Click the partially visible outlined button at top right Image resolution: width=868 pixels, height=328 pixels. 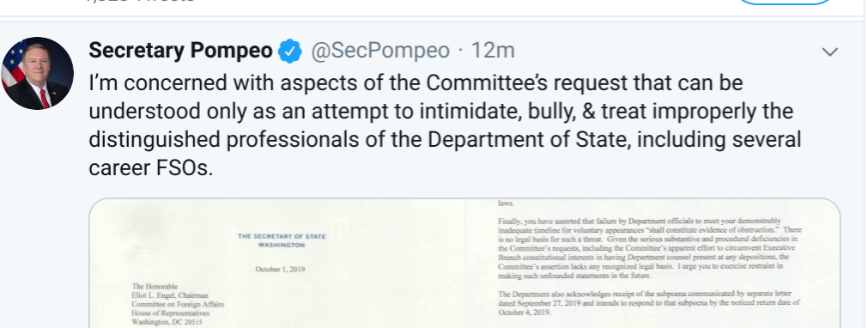[x=785, y=3]
